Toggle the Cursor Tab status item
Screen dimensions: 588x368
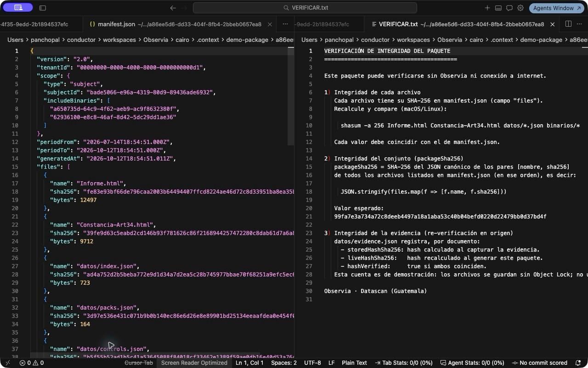(x=139, y=363)
